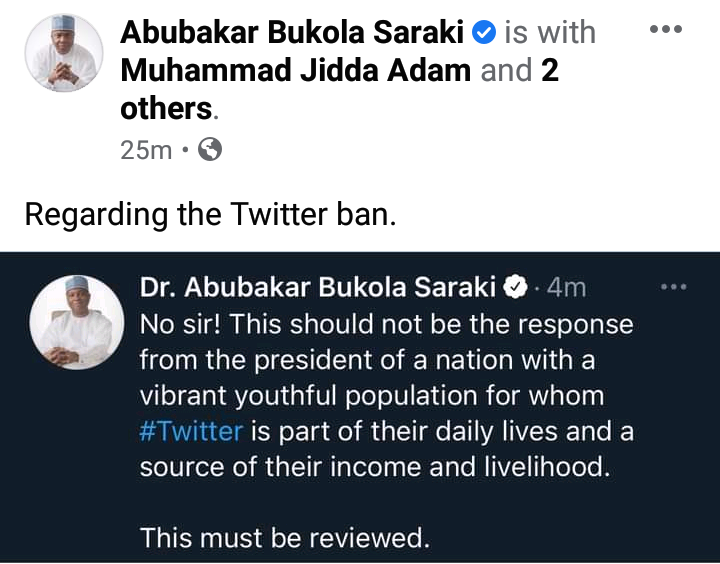
Task: Open the tagged Muhammad Jidda Adam profile
Action: [x=296, y=71]
